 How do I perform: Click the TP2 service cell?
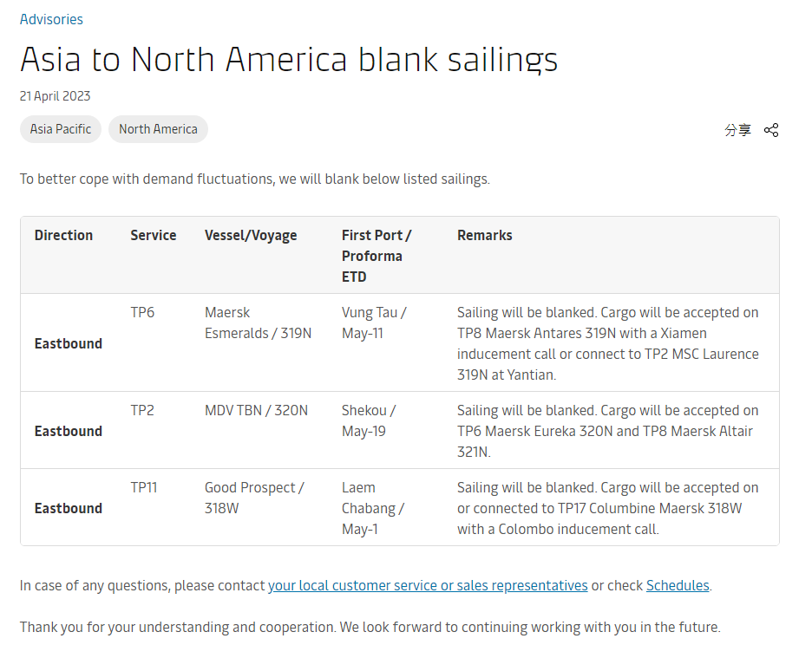coord(142,410)
